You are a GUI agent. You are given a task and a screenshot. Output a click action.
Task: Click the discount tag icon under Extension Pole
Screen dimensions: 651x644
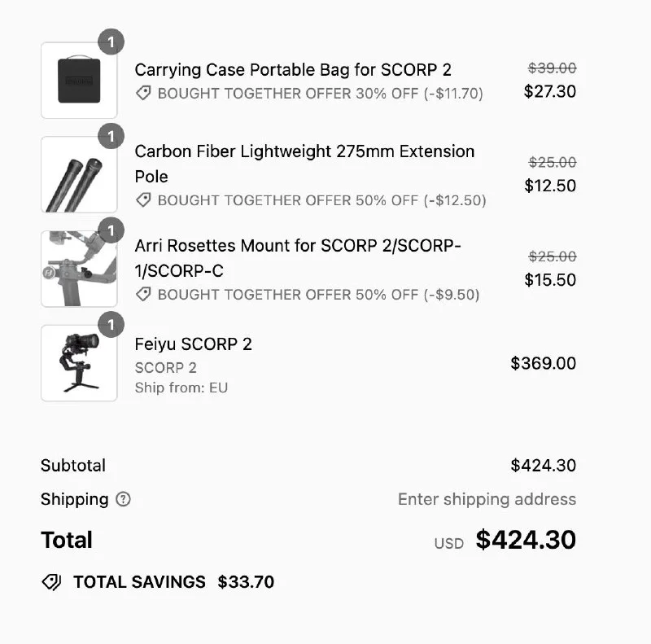click(x=143, y=200)
